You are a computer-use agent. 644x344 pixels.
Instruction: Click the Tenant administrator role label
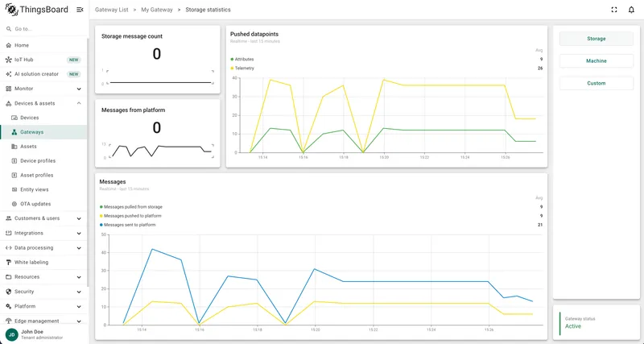point(42,338)
